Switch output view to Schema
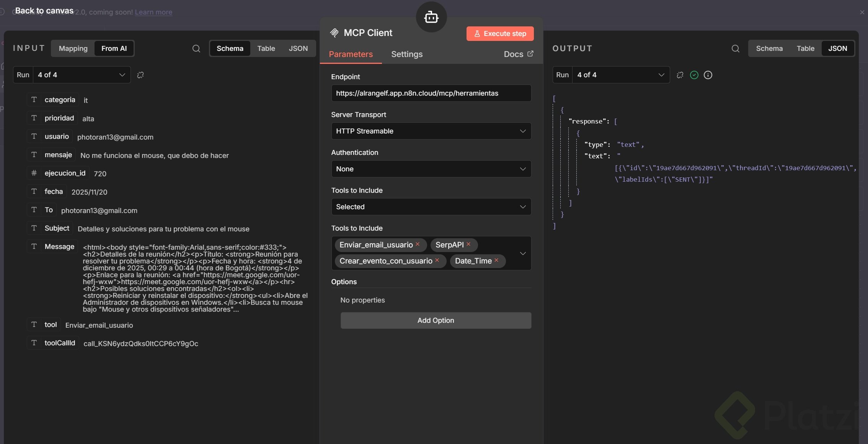The width and height of the screenshot is (868, 444). pyautogui.click(x=769, y=49)
